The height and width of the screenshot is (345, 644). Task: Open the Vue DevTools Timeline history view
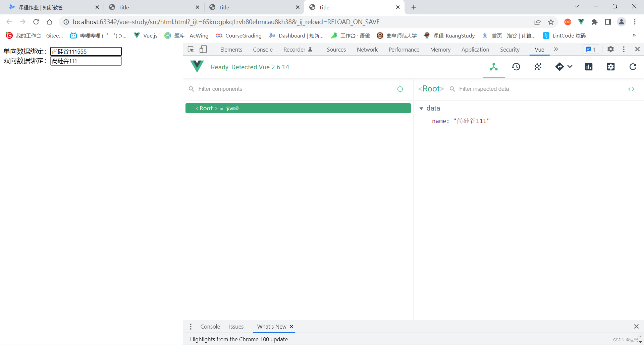coord(516,67)
